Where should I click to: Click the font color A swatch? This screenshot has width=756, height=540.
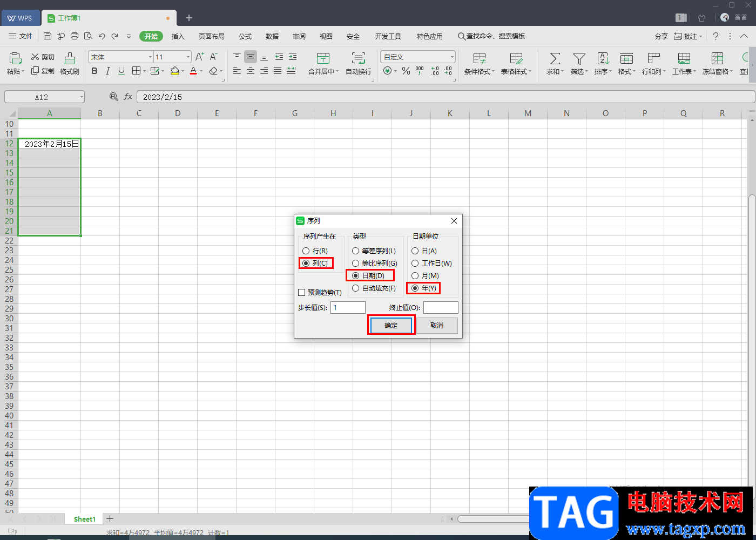193,71
